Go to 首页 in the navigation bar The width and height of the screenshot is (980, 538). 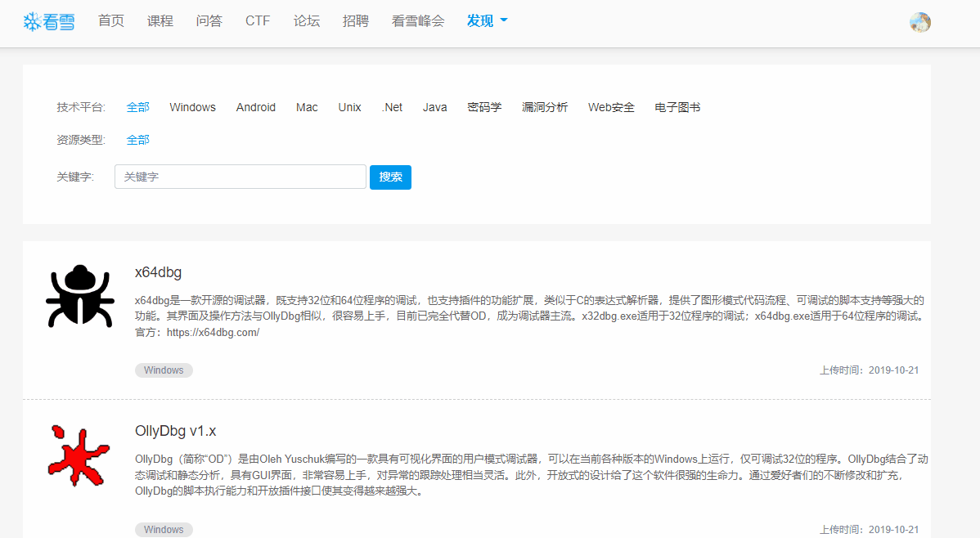point(111,20)
